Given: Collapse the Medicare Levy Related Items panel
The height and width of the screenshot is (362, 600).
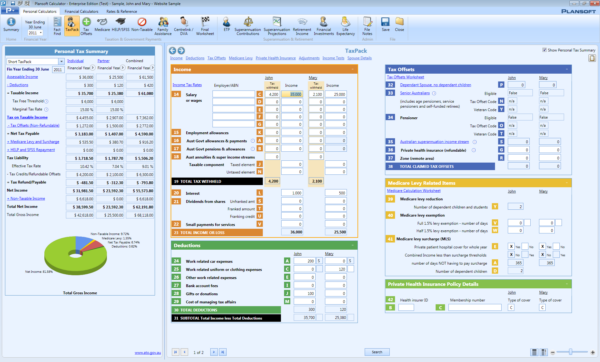Looking at the screenshot, I should [x=567, y=183].
